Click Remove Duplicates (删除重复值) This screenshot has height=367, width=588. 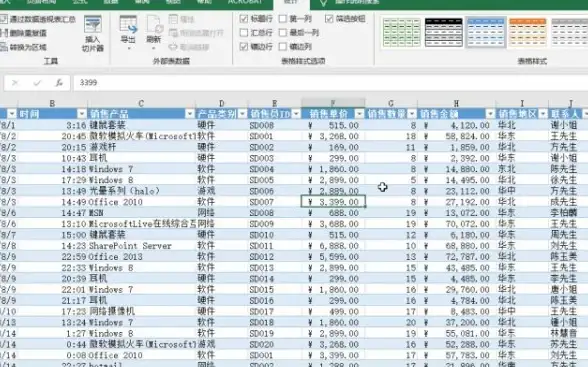tap(24, 33)
